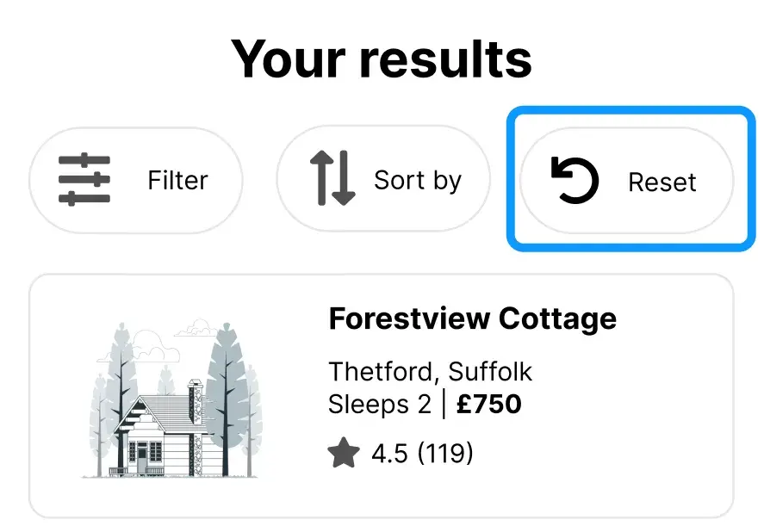Click the tall tree left of the cottage
The height and width of the screenshot is (532, 764).
[x=121, y=379]
